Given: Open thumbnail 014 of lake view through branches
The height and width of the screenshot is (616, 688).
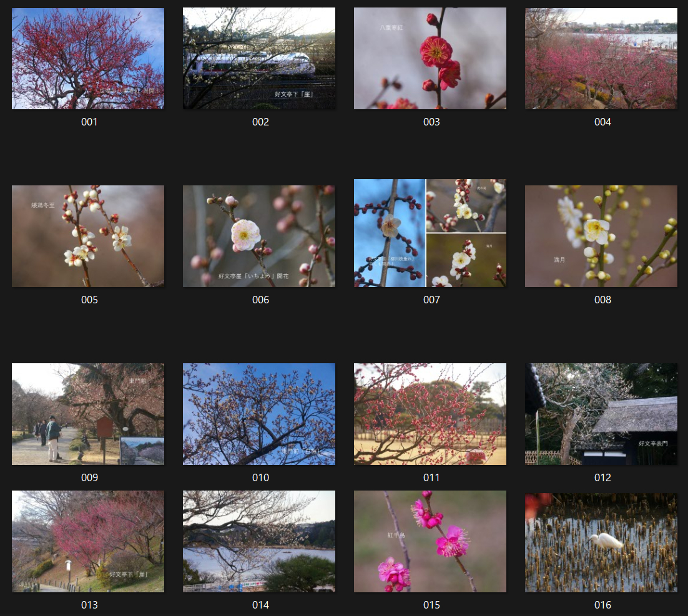Looking at the screenshot, I should (x=259, y=541).
